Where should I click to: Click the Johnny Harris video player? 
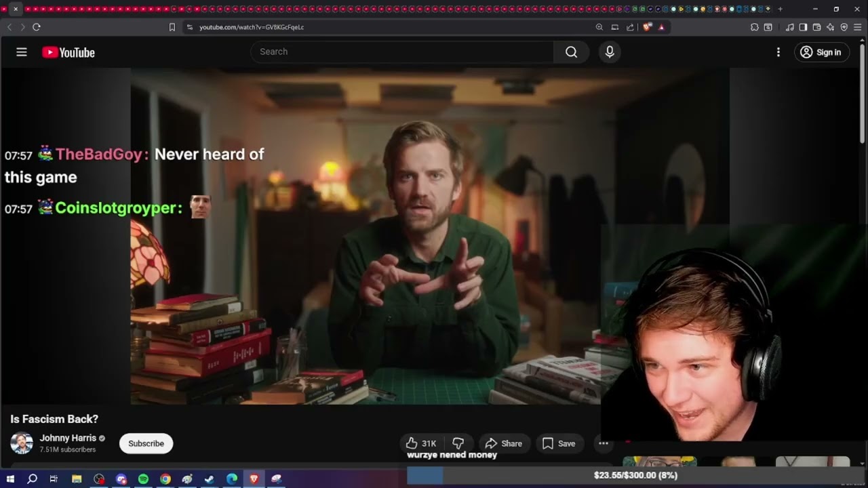[430, 236]
